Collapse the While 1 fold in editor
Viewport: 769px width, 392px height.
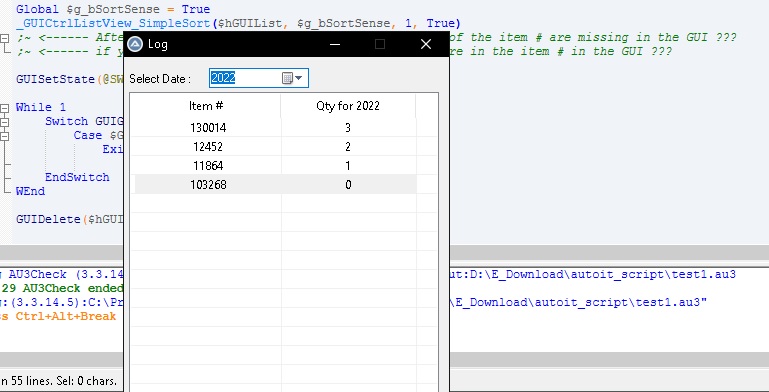tap(4, 108)
